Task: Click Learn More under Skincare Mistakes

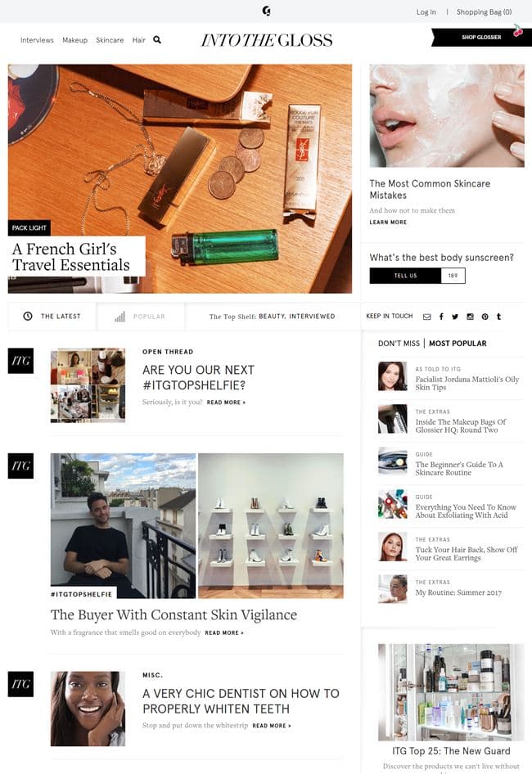Action: [388, 222]
